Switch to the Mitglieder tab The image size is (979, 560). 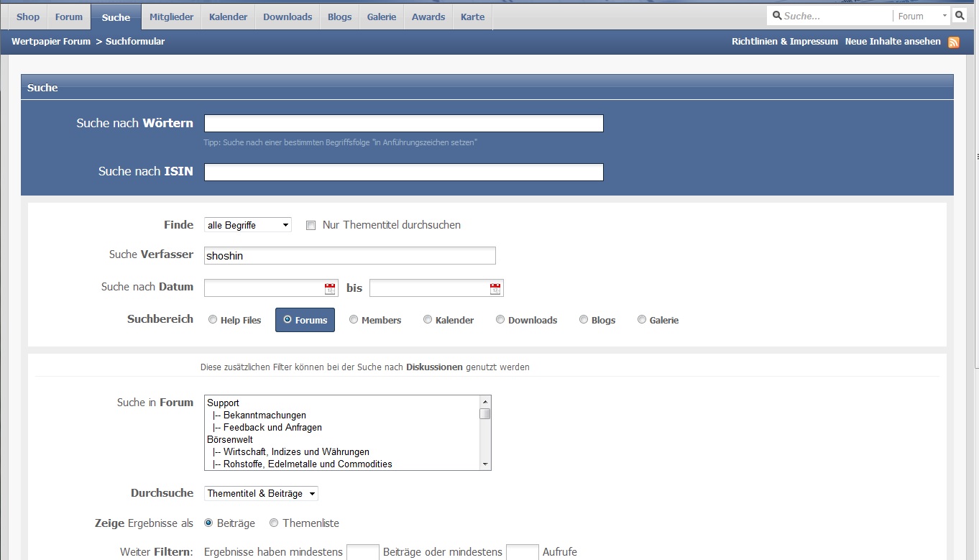(172, 17)
